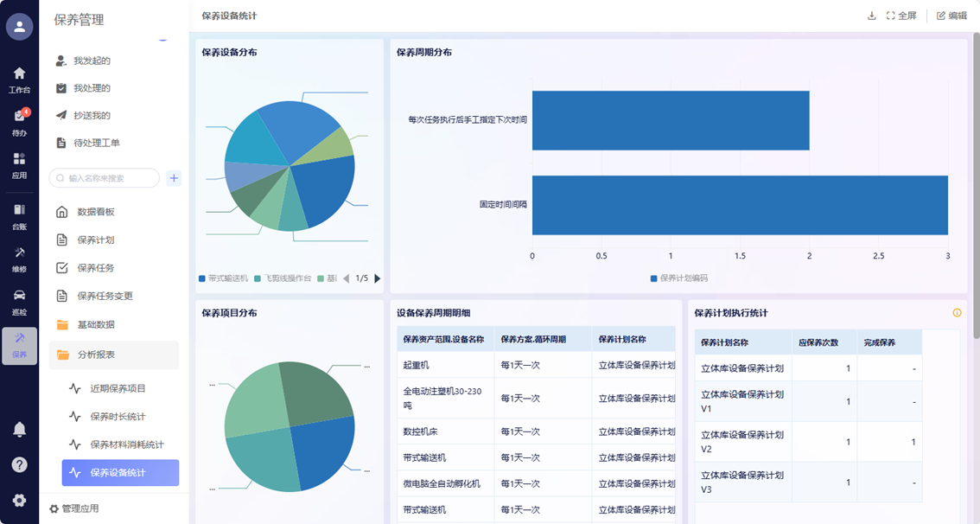Viewport: 980px width, 524px height.
Task: Click the download icon in top bar
Action: (871, 16)
